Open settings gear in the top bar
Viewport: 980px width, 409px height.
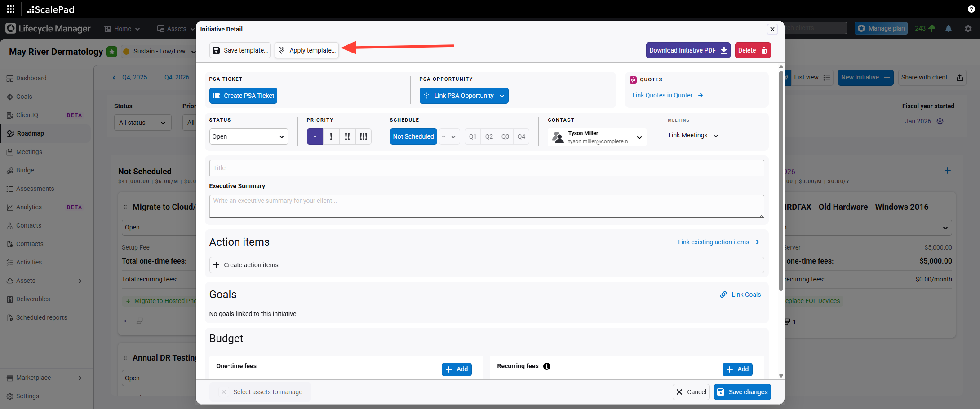point(968,28)
